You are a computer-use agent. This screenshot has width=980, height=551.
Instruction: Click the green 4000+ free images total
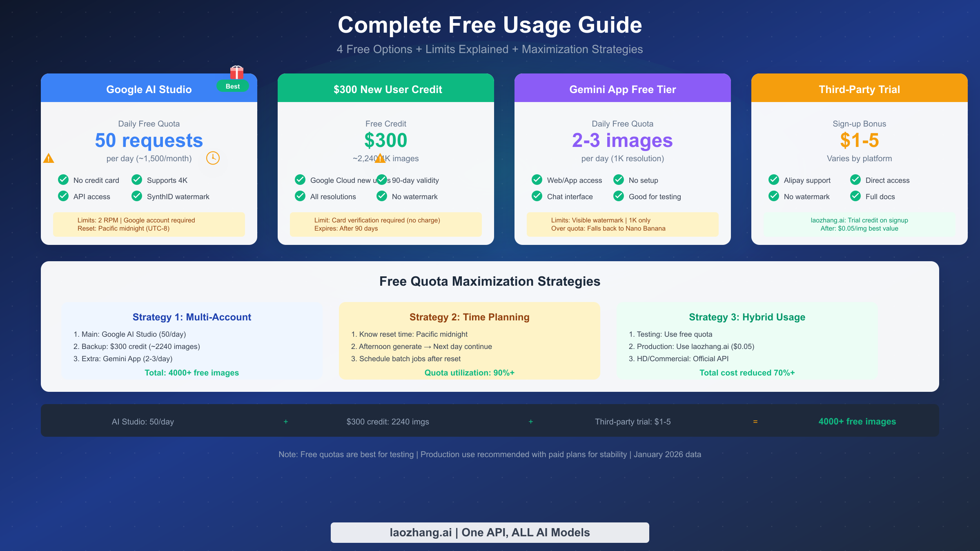click(x=857, y=421)
